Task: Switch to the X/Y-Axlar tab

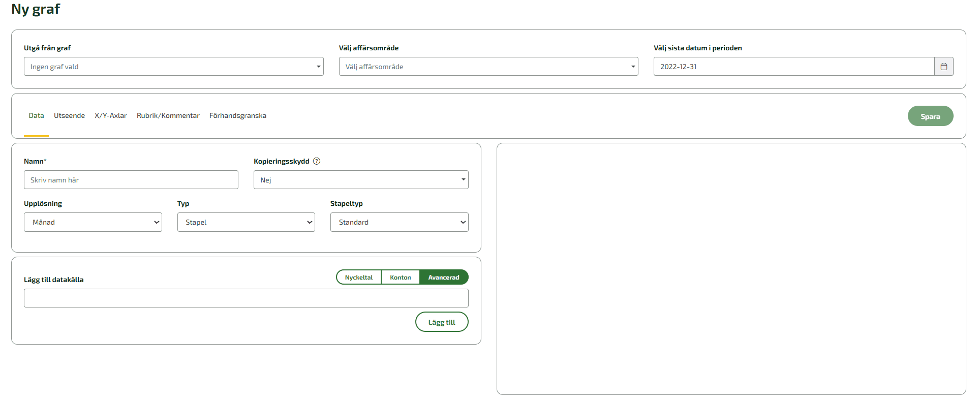Action: pos(111,116)
